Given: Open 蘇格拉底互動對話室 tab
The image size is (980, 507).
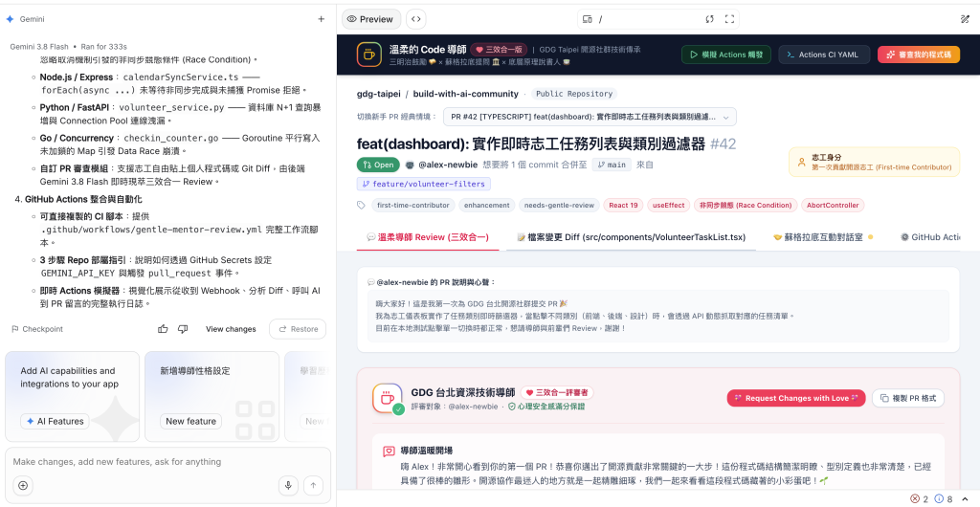Looking at the screenshot, I should pyautogui.click(x=822, y=237).
